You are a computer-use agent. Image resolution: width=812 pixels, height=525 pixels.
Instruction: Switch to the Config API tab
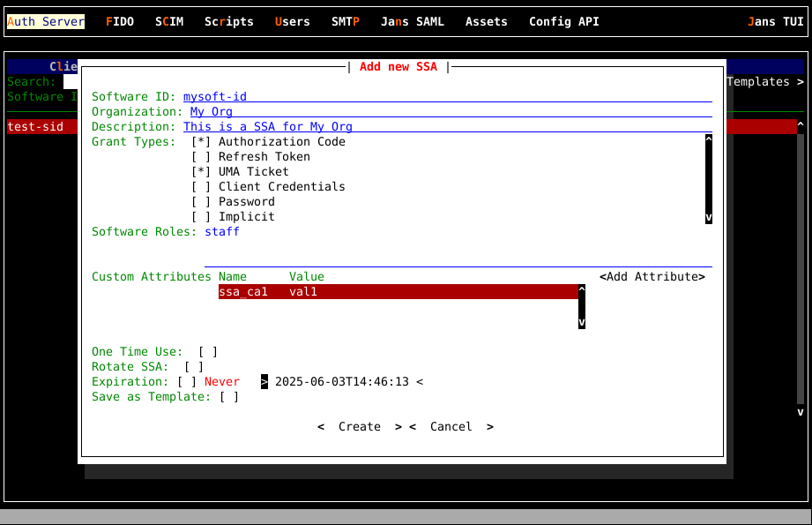(564, 22)
